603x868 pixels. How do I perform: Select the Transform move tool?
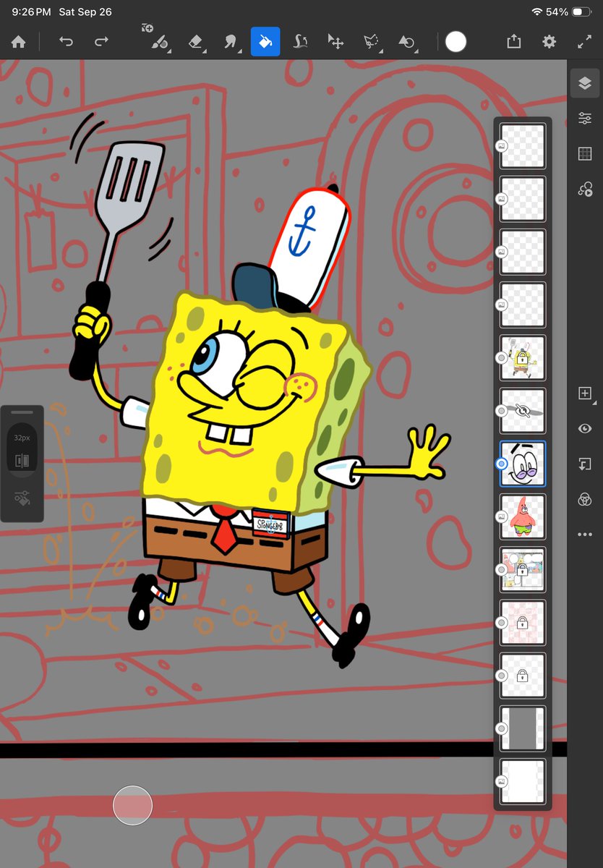335,42
